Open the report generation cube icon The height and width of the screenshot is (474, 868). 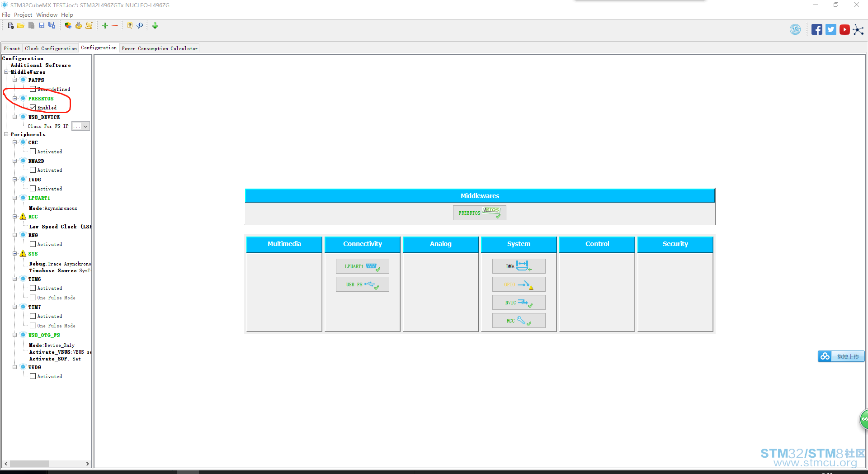pyautogui.click(x=68, y=26)
